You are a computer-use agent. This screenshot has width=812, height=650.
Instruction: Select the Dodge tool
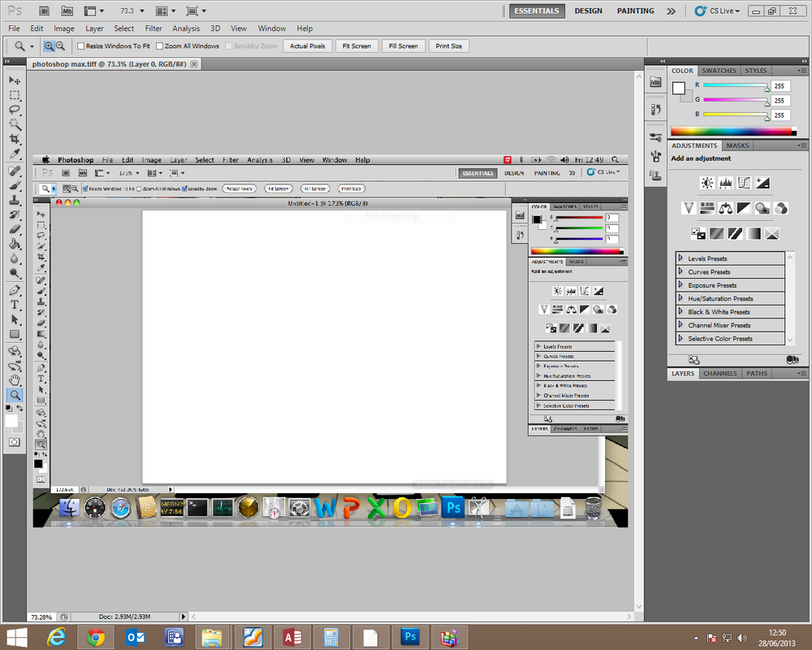point(15,273)
